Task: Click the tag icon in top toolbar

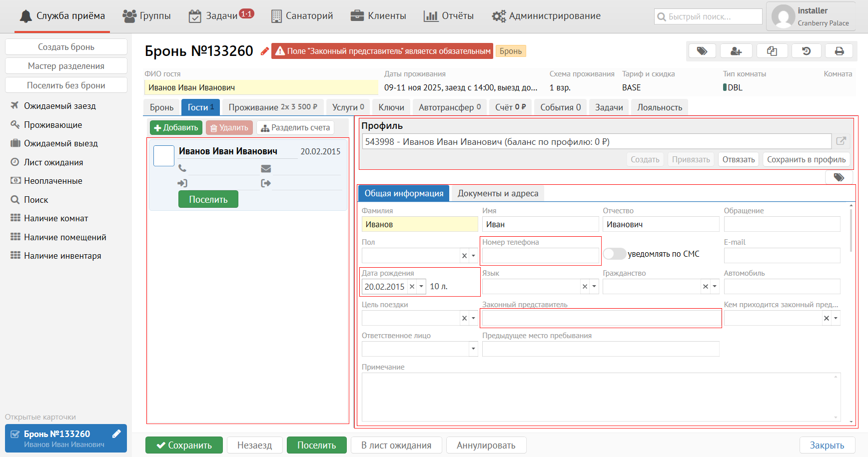Action: point(702,51)
